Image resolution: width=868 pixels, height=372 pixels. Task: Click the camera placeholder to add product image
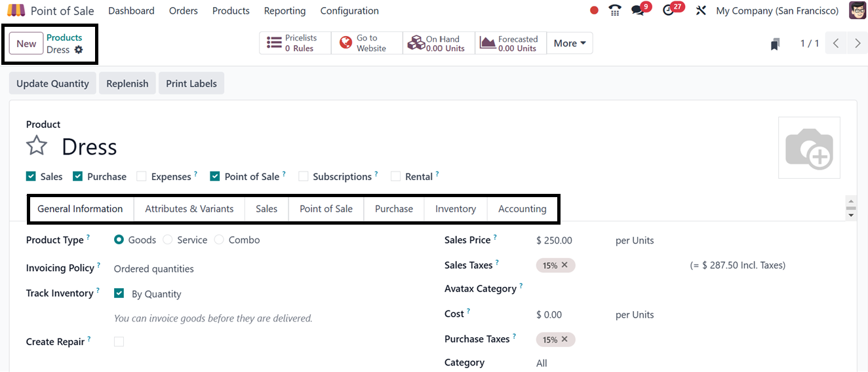click(x=809, y=148)
